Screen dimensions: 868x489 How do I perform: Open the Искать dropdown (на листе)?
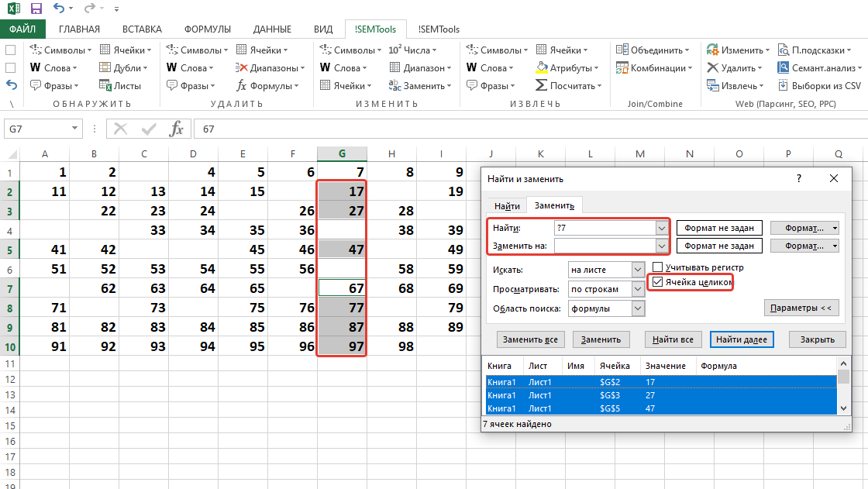639,270
